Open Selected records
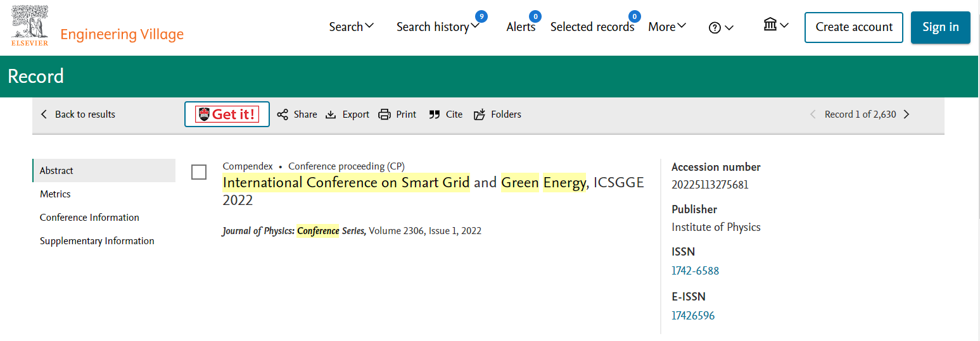This screenshot has height=341, width=980. point(592,27)
